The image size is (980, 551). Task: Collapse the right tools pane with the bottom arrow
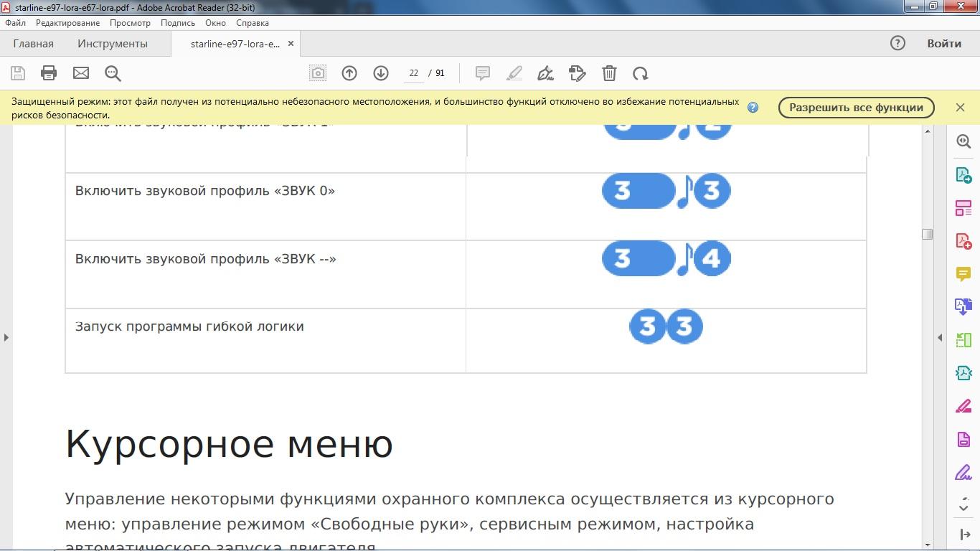click(x=964, y=534)
